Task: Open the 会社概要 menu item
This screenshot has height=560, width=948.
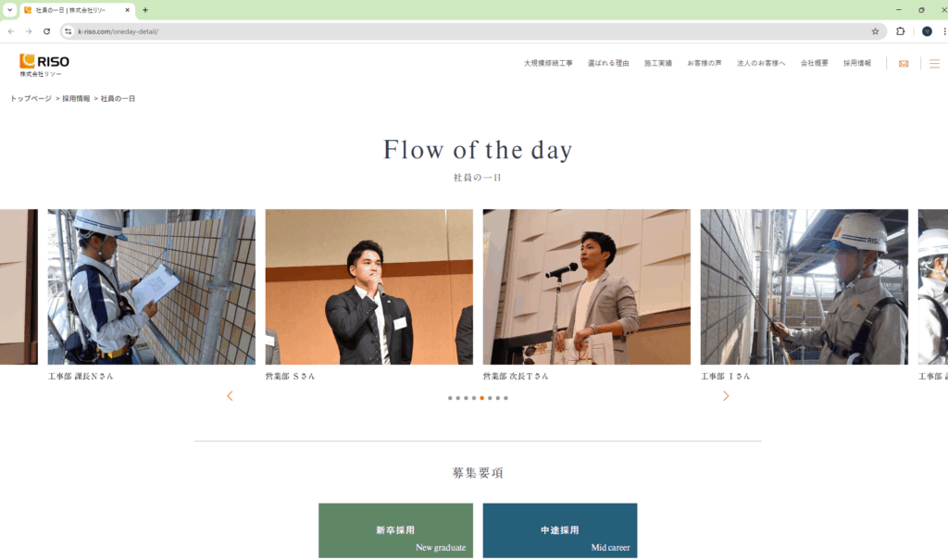Action: click(815, 63)
